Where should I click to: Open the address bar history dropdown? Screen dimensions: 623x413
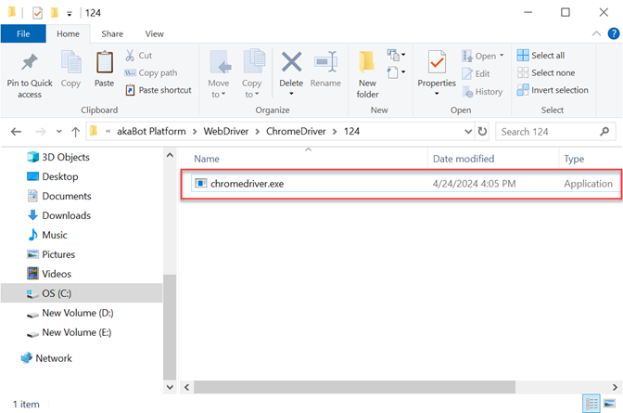(468, 132)
